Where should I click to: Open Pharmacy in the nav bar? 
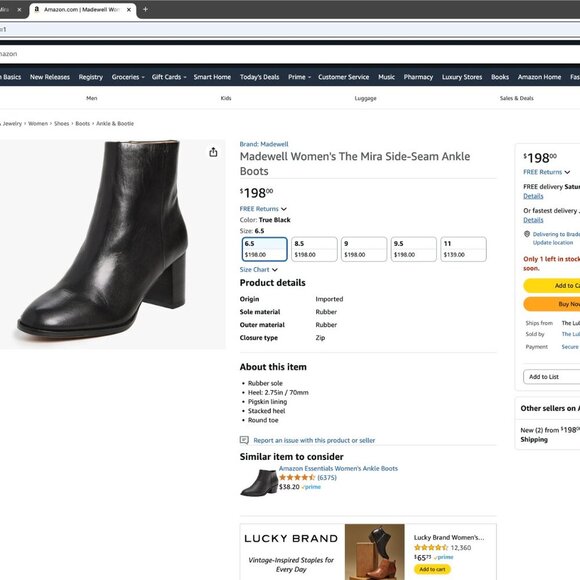418,77
